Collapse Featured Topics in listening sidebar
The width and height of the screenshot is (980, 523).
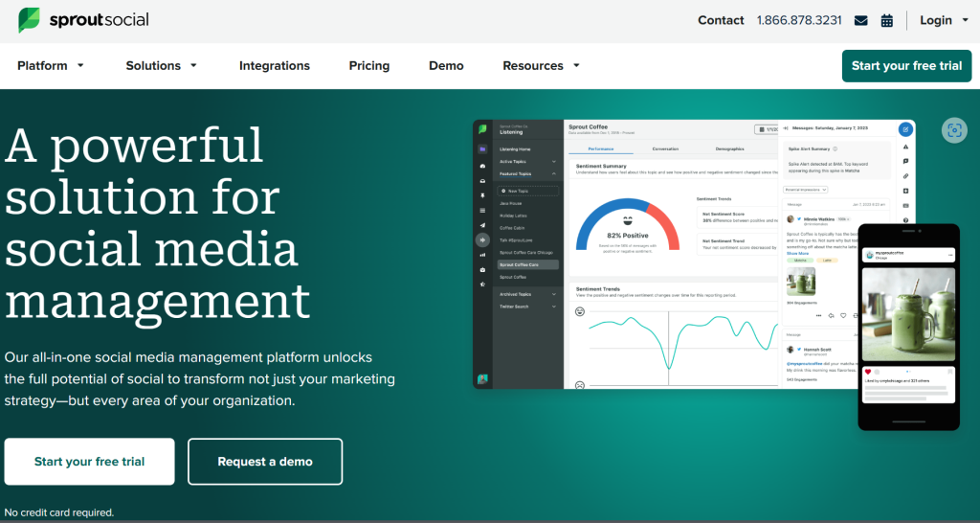point(554,174)
